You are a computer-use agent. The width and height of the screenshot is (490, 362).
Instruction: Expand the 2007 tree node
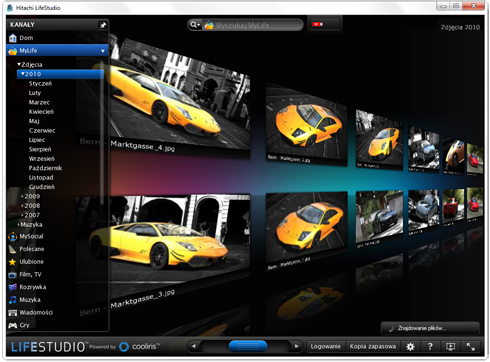coord(22,215)
